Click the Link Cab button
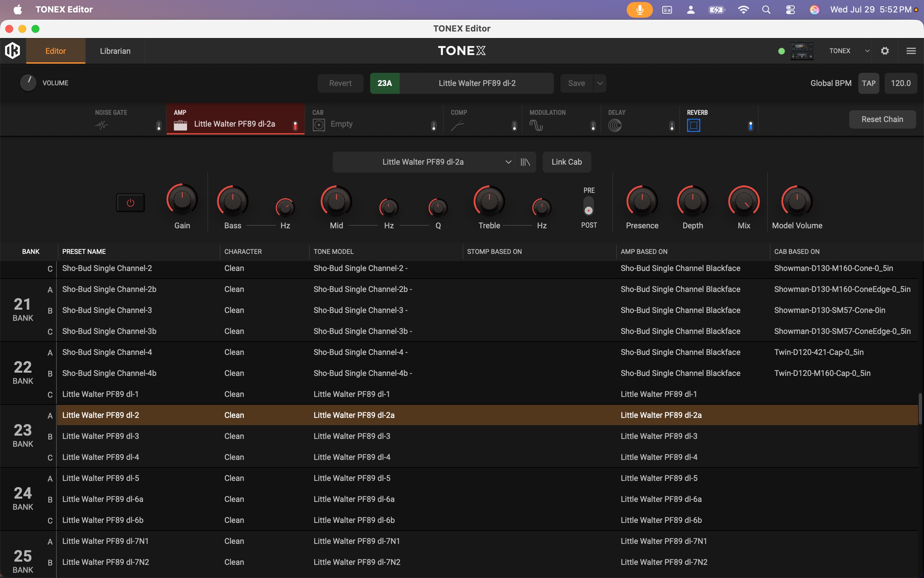The image size is (924, 578). (567, 162)
